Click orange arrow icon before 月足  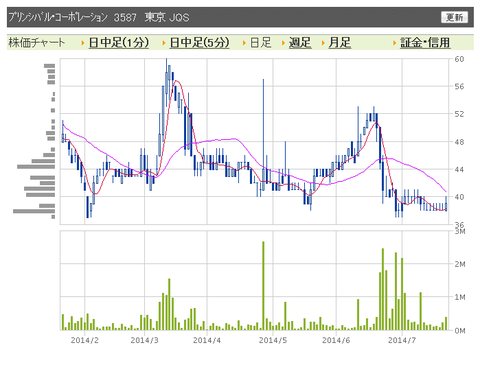[x=323, y=43]
